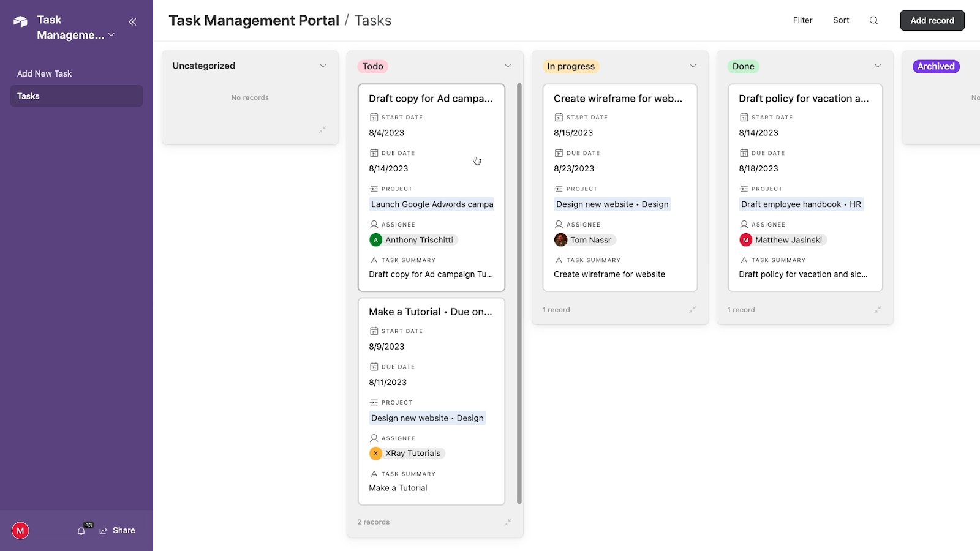This screenshot has height=551, width=980.
Task: Open the Todo column chevron menu
Action: tap(508, 66)
